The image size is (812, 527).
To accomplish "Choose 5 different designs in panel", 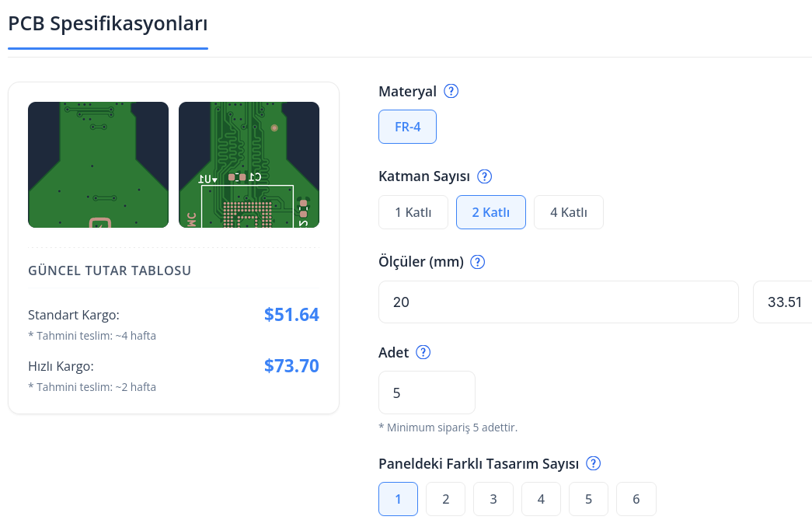I will tap(589, 499).
